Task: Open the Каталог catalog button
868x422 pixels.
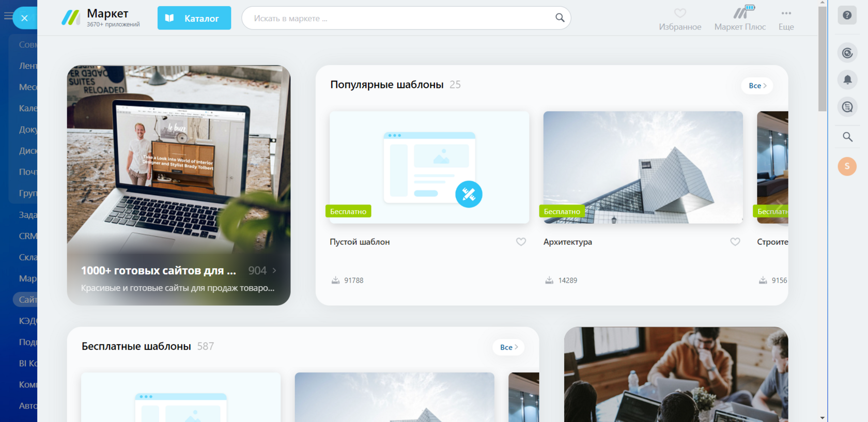Action: pyautogui.click(x=194, y=18)
